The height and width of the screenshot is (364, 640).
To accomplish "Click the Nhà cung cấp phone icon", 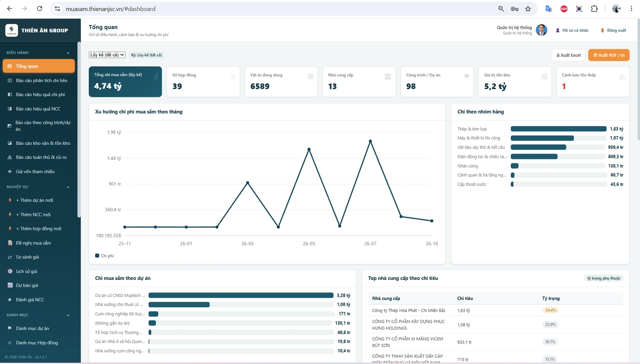I will pos(388,76).
